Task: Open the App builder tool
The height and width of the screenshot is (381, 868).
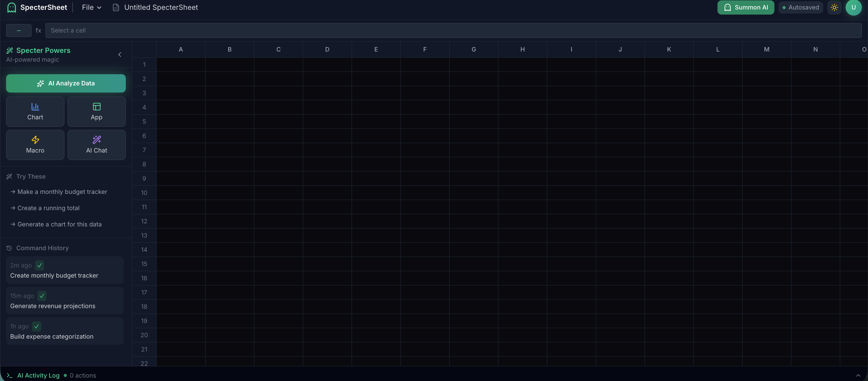Action: (x=97, y=112)
